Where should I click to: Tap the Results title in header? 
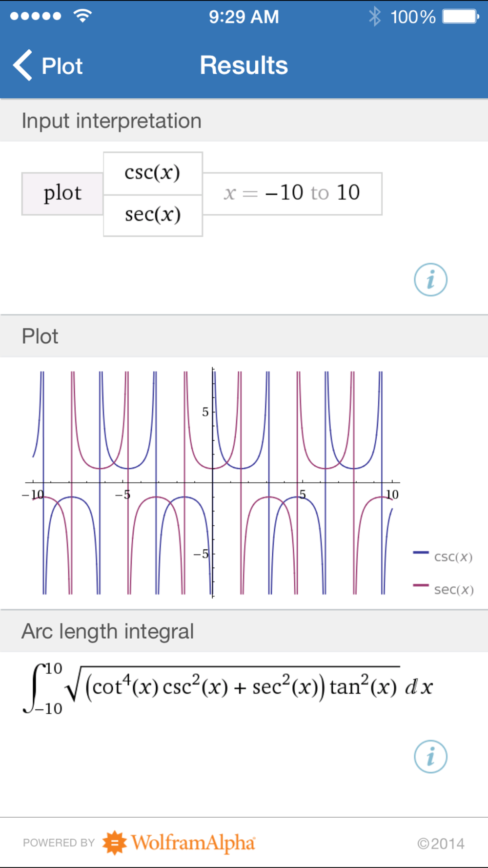[x=244, y=65]
